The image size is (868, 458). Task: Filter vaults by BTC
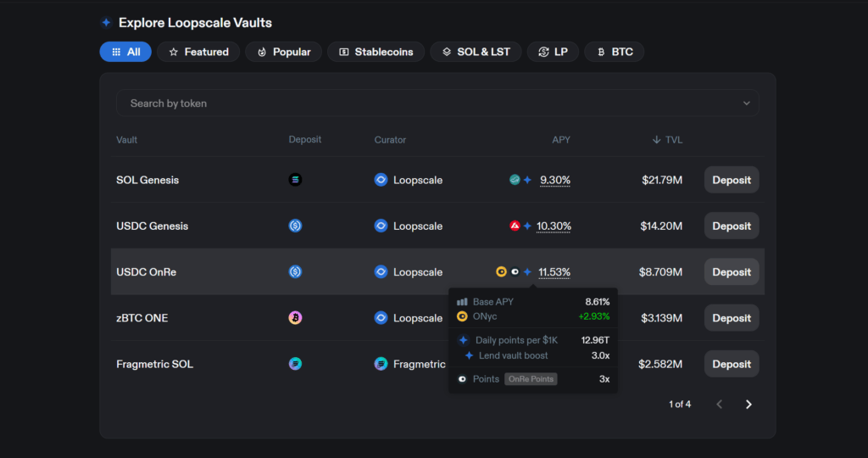point(615,52)
